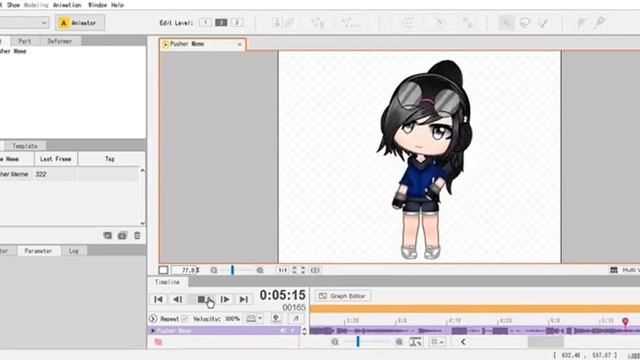Click the Tag column header
This screenshot has width=640, height=360.
point(110,159)
